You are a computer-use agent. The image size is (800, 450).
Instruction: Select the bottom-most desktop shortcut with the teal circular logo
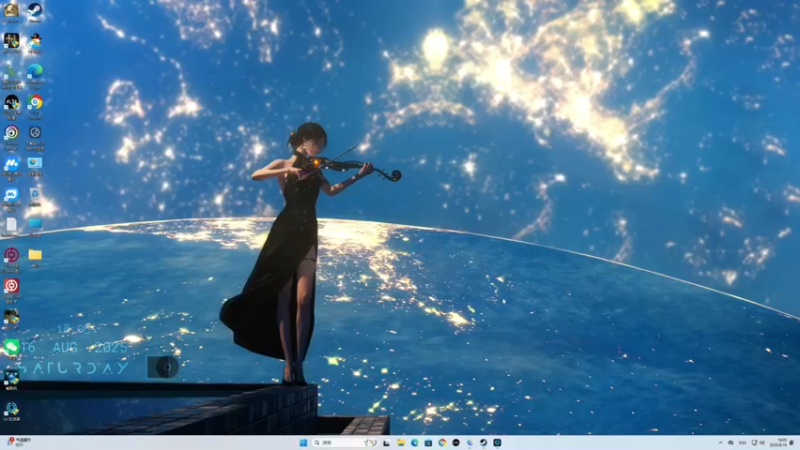point(11,411)
